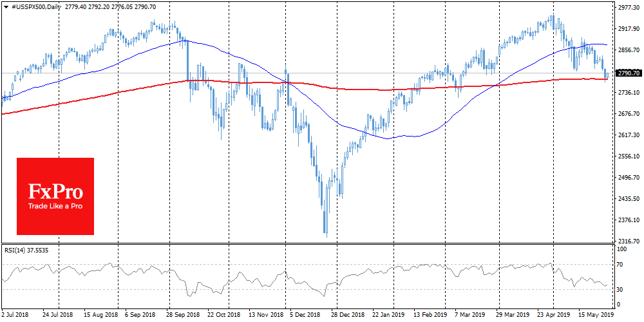
Task: Click the 2556.10 price axis label
Action: [628, 156]
